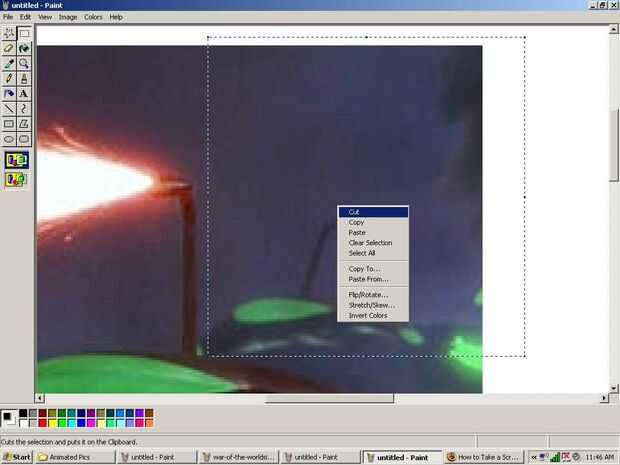Pick the cyan palette color
Screen dimensions: 620x465
(72, 423)
